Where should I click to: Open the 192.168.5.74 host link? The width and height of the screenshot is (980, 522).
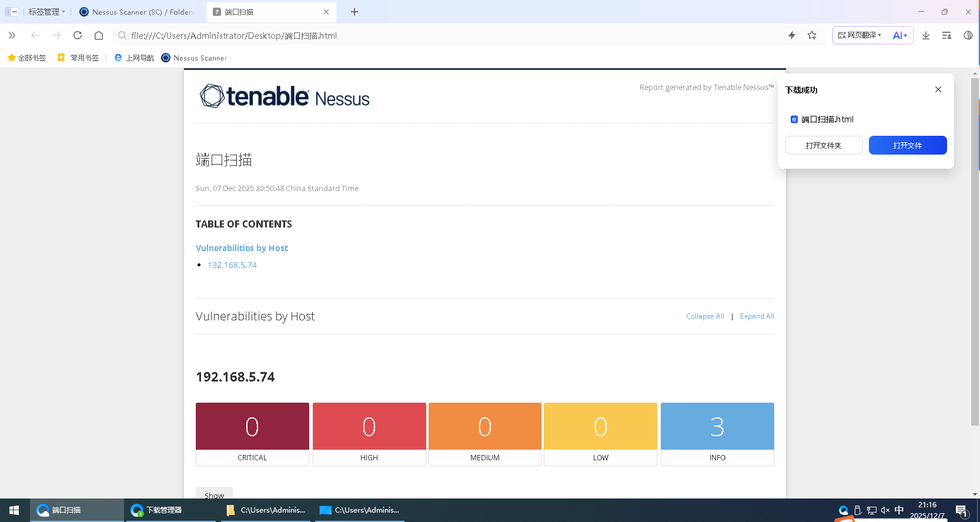click(232, 265)
